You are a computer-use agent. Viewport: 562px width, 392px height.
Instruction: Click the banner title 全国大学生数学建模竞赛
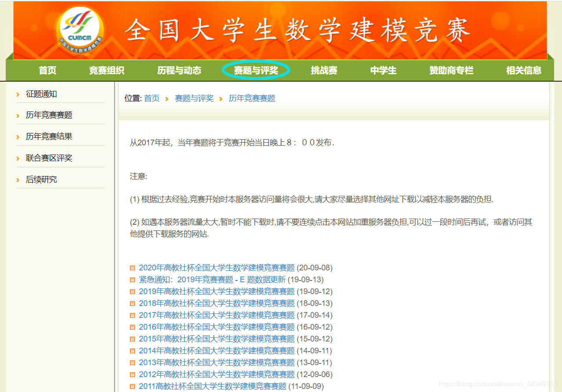click(x=298, y=30)
